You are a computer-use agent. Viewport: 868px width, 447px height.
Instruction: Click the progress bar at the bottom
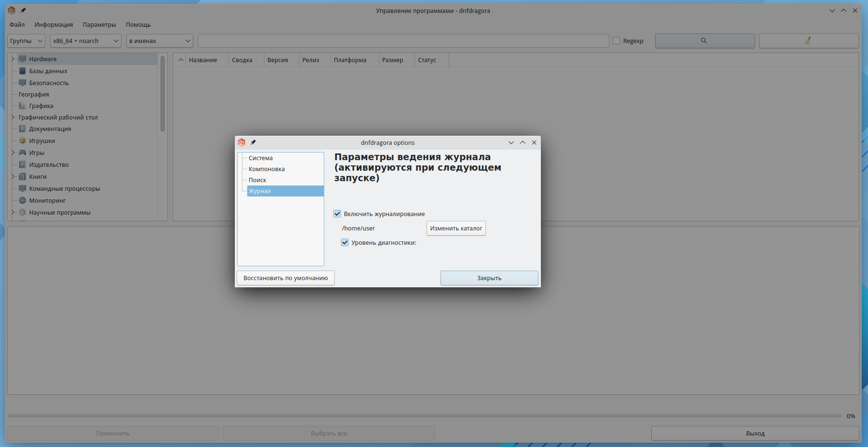(424, 416)
